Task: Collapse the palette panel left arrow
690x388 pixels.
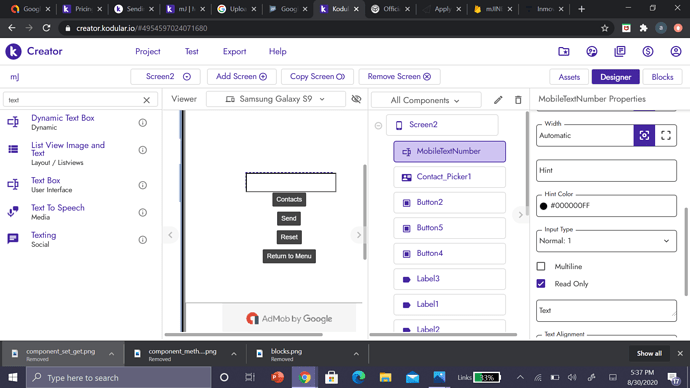Action: (170, 235)
